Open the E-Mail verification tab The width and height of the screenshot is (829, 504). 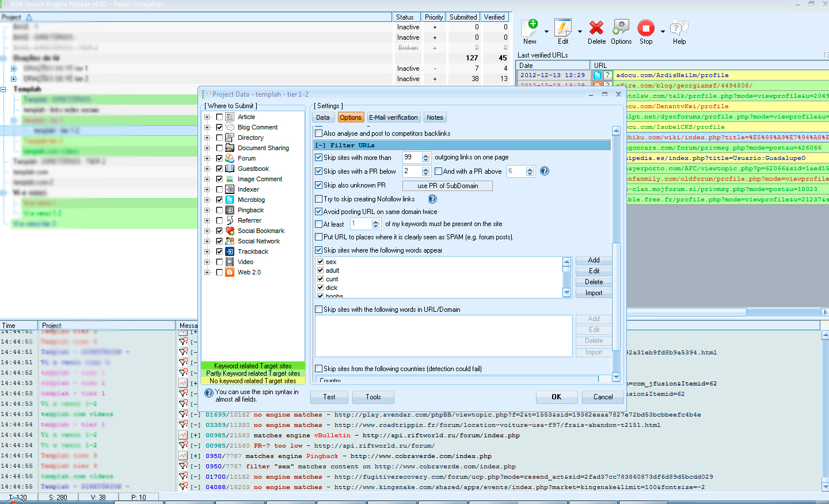coord(394,117)
